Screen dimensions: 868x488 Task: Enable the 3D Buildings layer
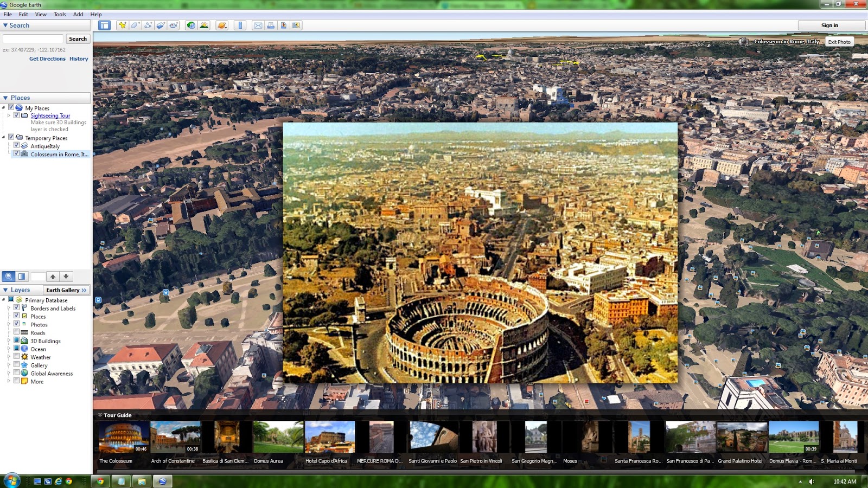click(x=17, y=341)
